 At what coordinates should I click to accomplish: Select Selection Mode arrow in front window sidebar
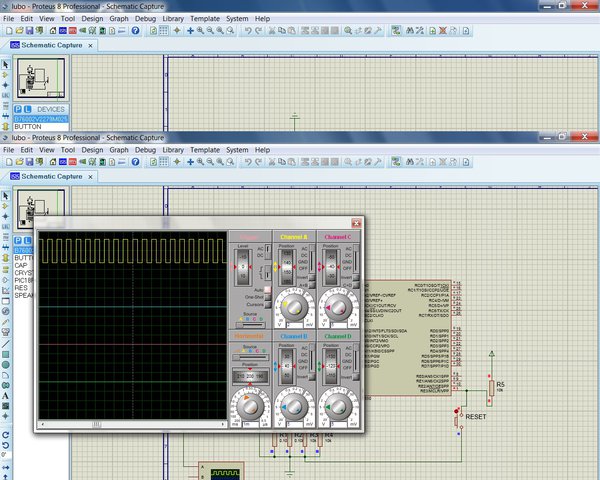coord(5,196)
